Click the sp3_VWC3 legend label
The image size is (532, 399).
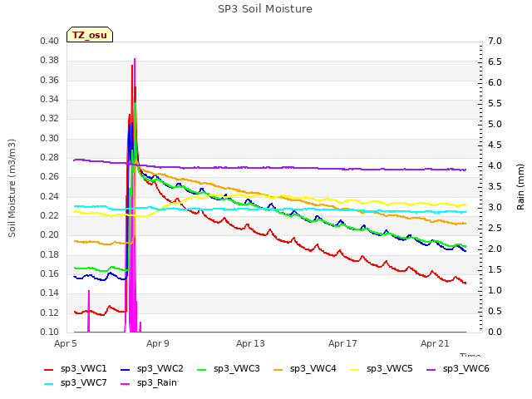coord(236,368)
